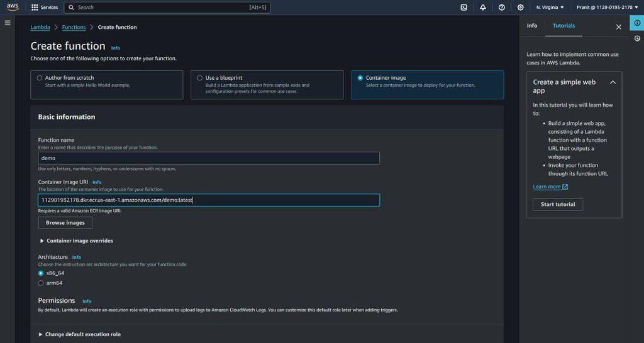Viewport: 644px width, 343px height.
Task: Open the notifications bell
Action: (x=482, y=8)
